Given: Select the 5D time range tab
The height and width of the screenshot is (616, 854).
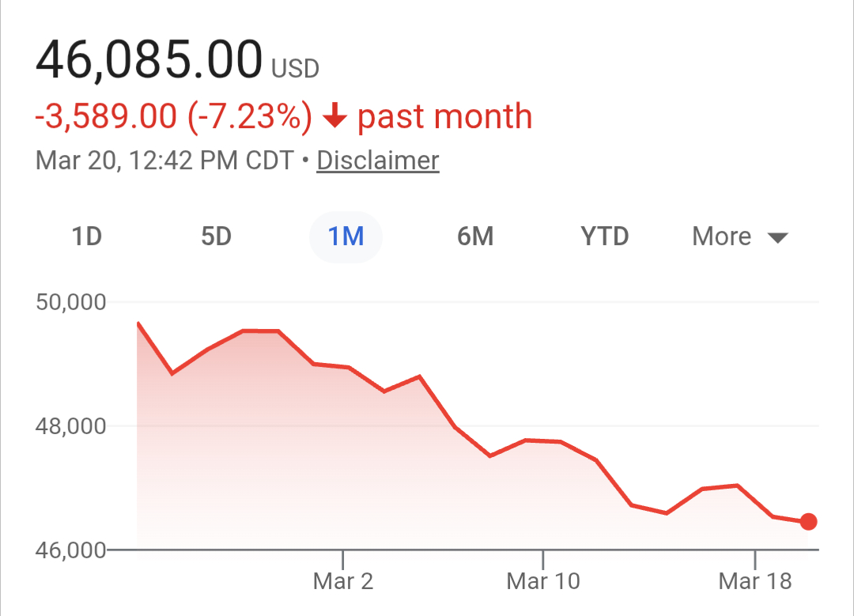Looking at the screenshot, I should coord(216,236).
